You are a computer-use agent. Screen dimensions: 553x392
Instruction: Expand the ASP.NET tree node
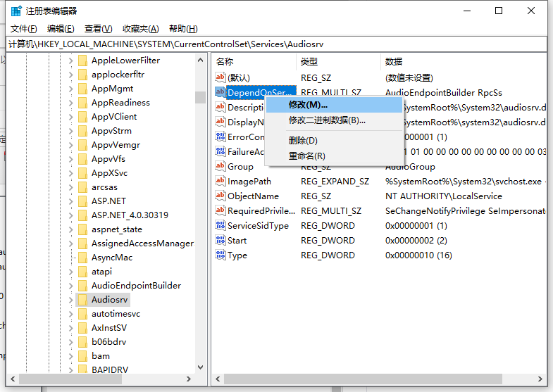(x=70, y=201)
